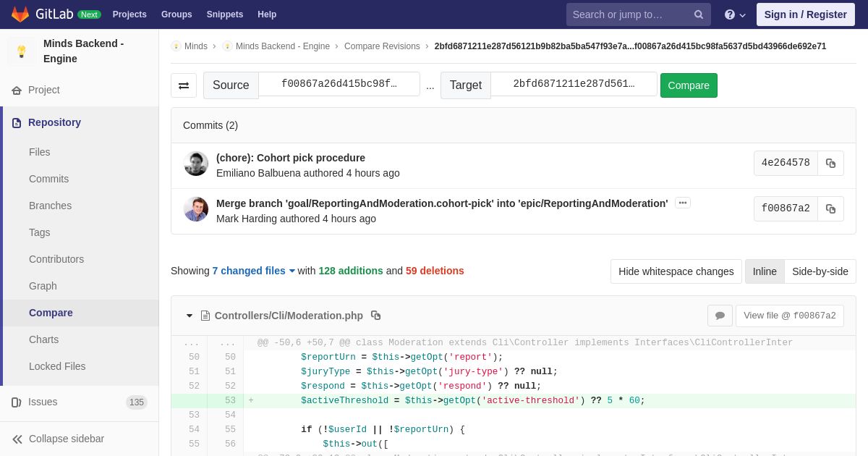This screenshot has width=868, height=456.
Task: Click Sign in / Register
Action: click(x=805, y=14)
